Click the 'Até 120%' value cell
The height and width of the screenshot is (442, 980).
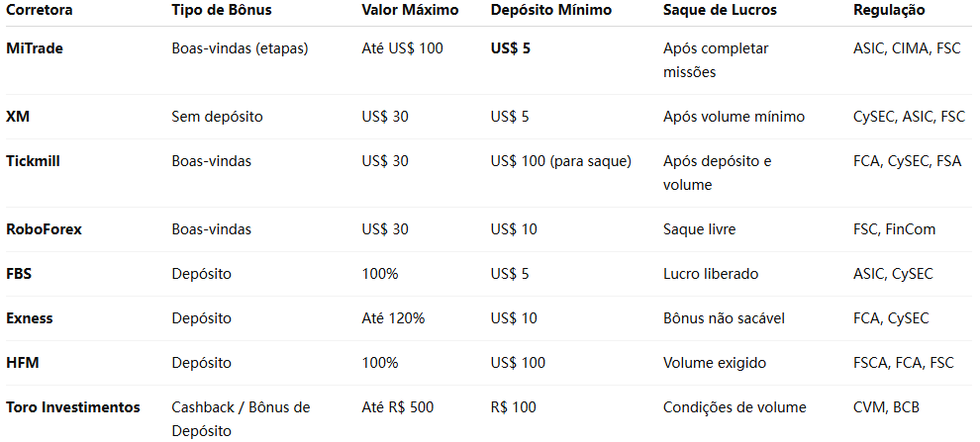click(x=393, y=318)
